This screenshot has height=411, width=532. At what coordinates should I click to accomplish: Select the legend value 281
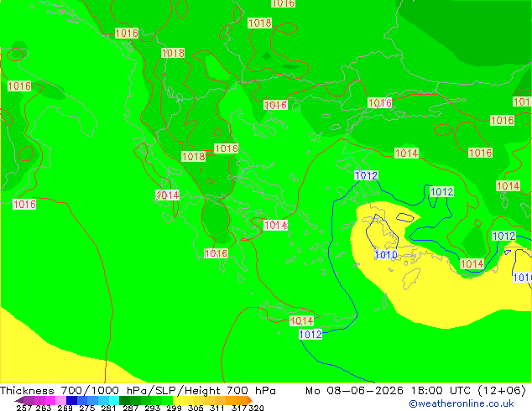[108, 408]
